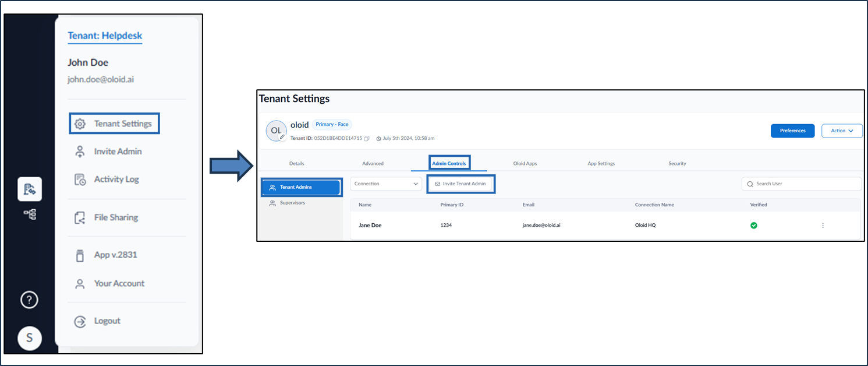868x366 pixels.
Task: Click Invite Tenant Admin button
Action: 461,184
